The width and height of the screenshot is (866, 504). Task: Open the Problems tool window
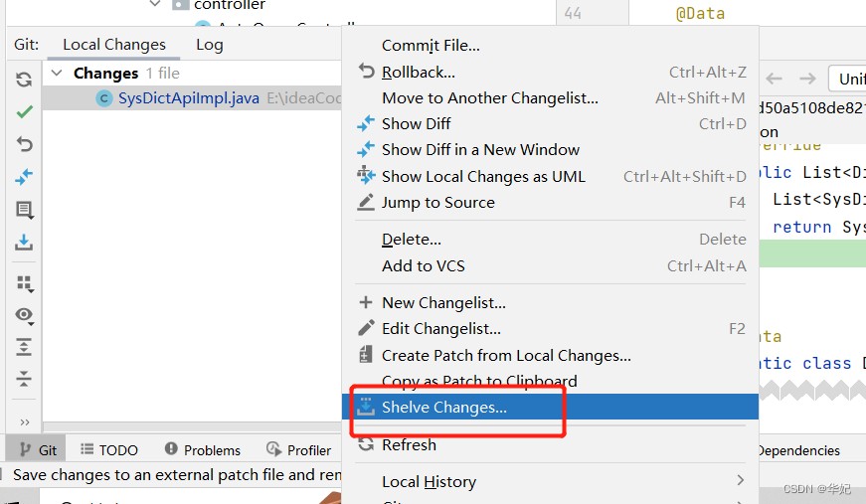tap(203, 450)
